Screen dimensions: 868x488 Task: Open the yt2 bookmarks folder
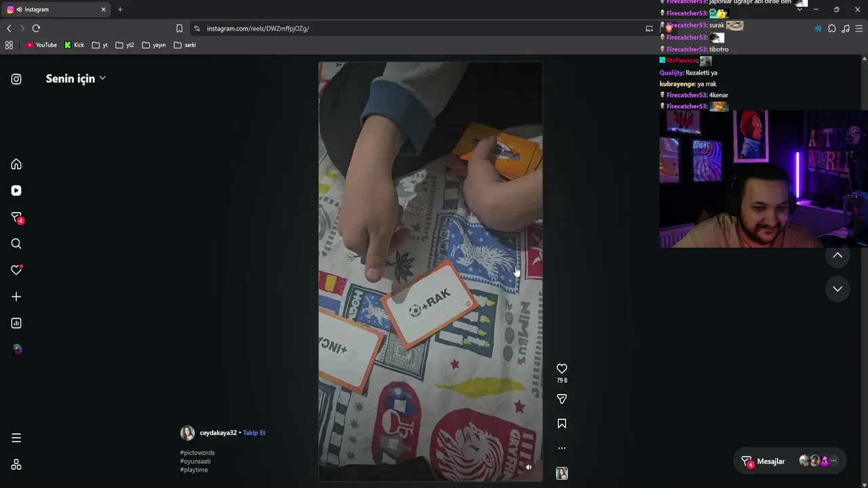(124, 45)
